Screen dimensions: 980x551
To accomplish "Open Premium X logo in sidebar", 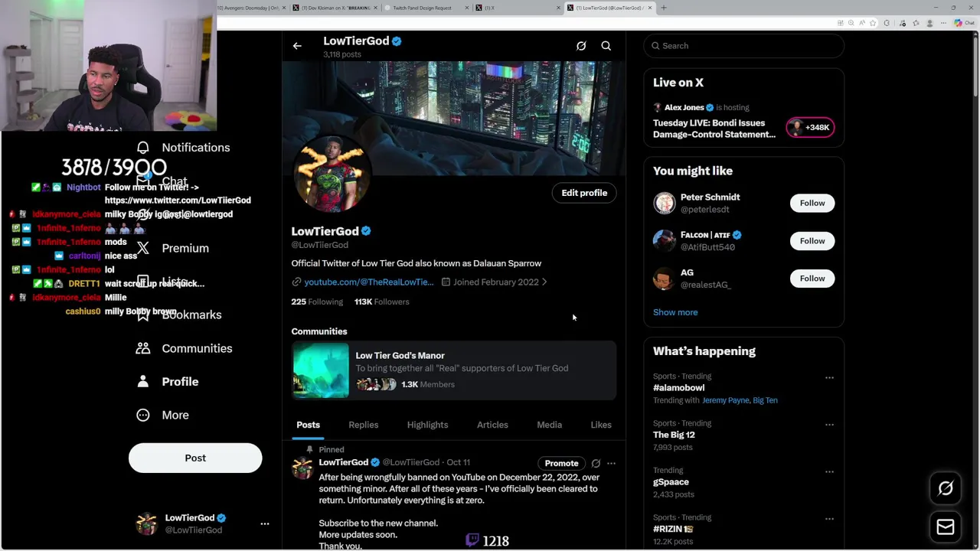I will tap(143, 248).
